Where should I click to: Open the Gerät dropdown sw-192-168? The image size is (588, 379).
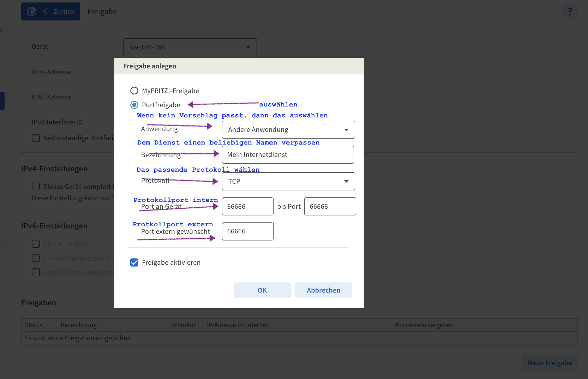point(190,47)
